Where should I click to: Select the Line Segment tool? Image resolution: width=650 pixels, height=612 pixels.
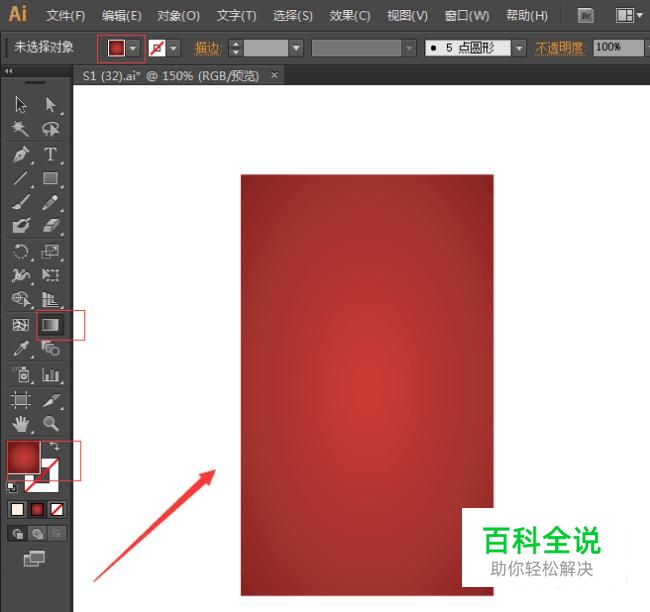[x=20, y=179]
